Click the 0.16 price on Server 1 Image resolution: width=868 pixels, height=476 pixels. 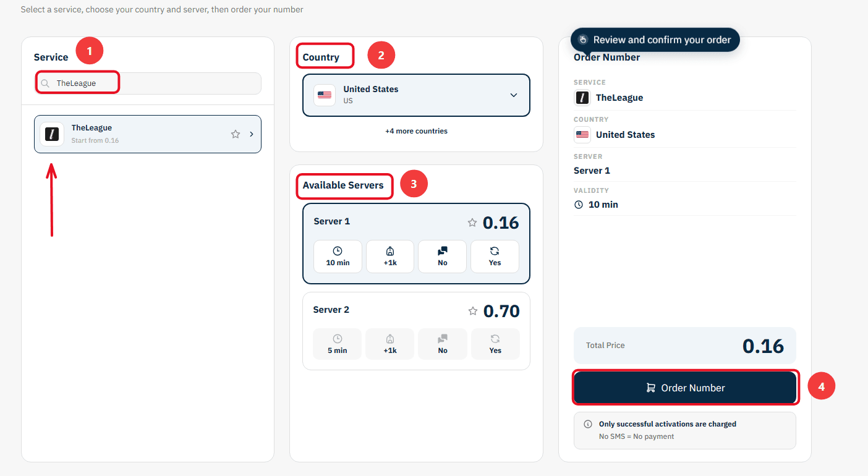point(501,223)
